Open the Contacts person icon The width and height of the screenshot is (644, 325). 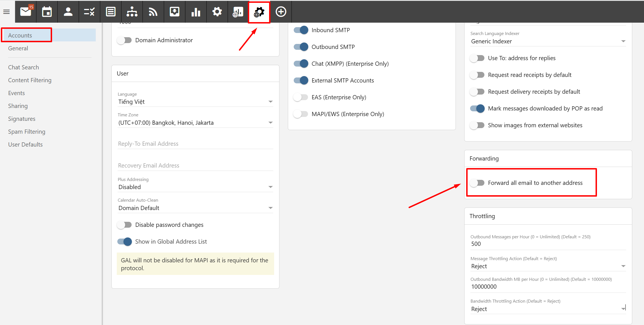68,12
